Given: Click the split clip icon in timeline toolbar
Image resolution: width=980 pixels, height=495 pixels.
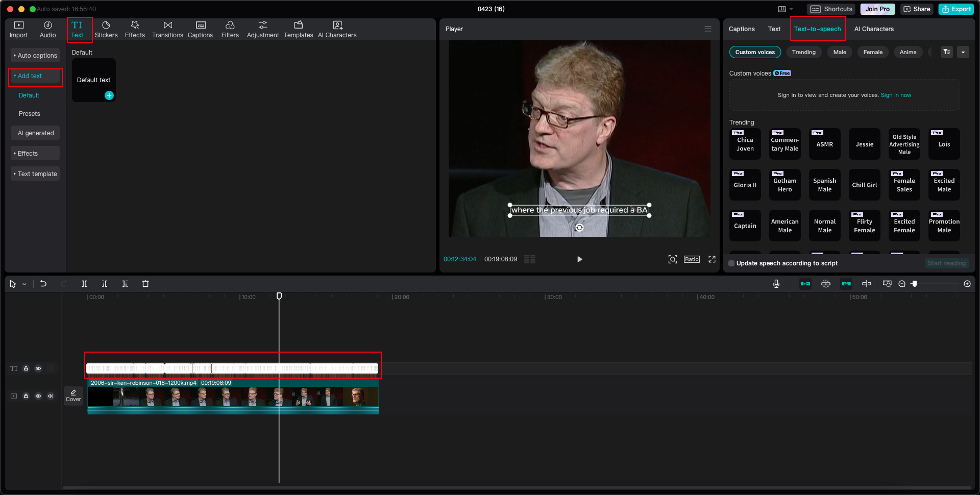Looking at the screenshot, I should point(84,284).
